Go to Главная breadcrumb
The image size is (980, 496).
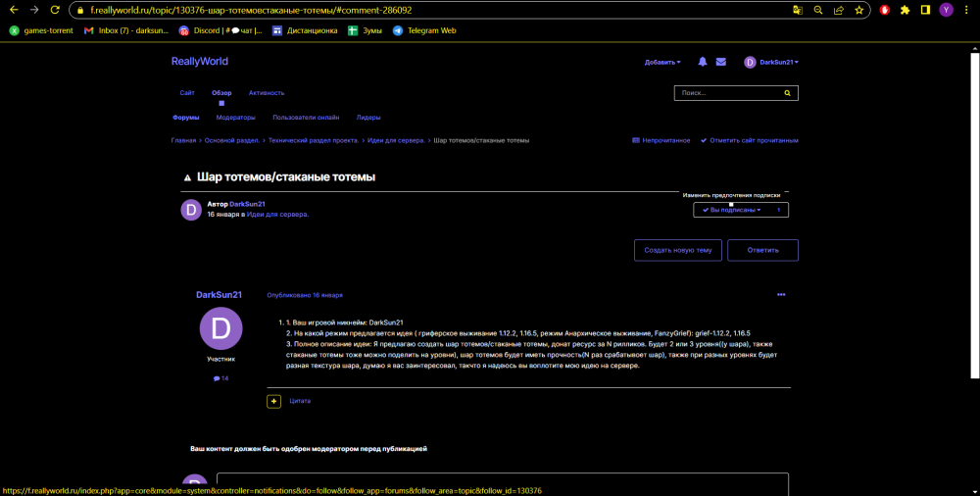coord(183,141)
